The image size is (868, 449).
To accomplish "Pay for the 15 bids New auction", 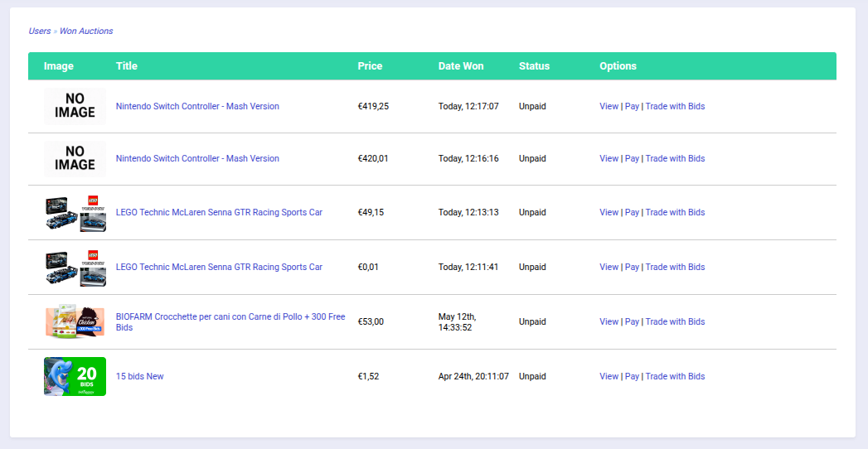I will tap(632, 377).
